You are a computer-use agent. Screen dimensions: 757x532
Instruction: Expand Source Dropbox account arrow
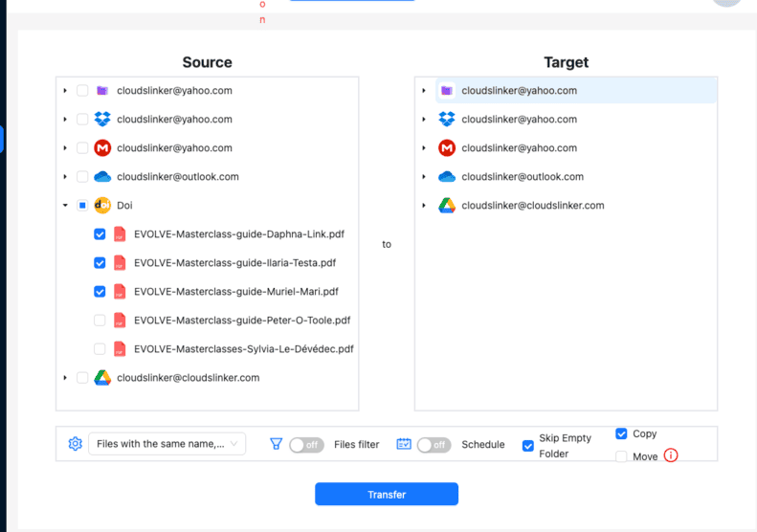(65, 120)
